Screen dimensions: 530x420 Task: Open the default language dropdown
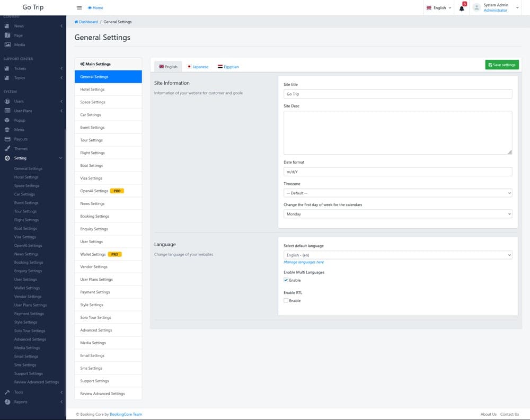pyautogui.click(x=397, y=255)
